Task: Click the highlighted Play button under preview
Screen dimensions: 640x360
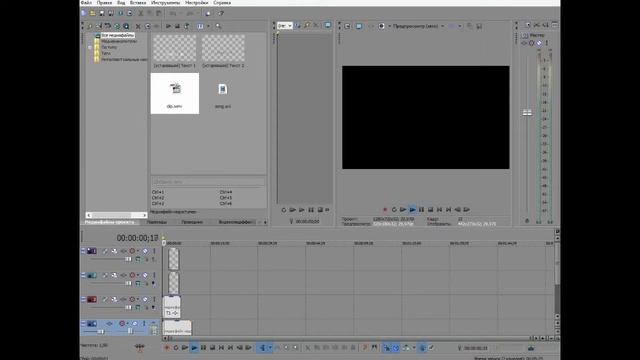Action: pyautogui.click(x=412, y=210)
